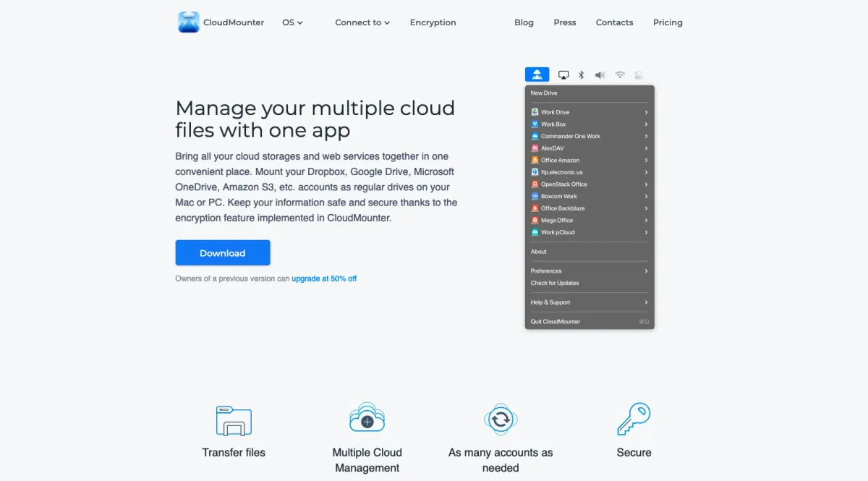Open the Pricing page link
This screenshot has width=868, height=481.
pyautogui.click(x=668, y=22)
